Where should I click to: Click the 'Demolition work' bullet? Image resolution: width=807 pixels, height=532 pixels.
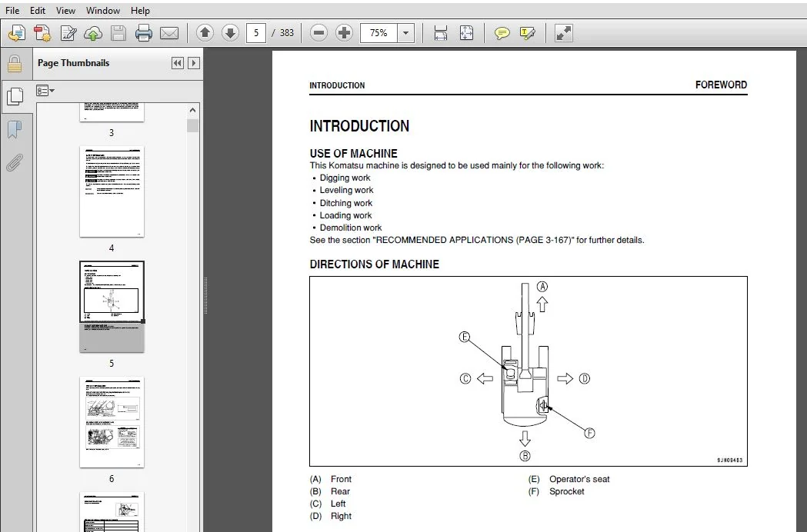(351, 228)
